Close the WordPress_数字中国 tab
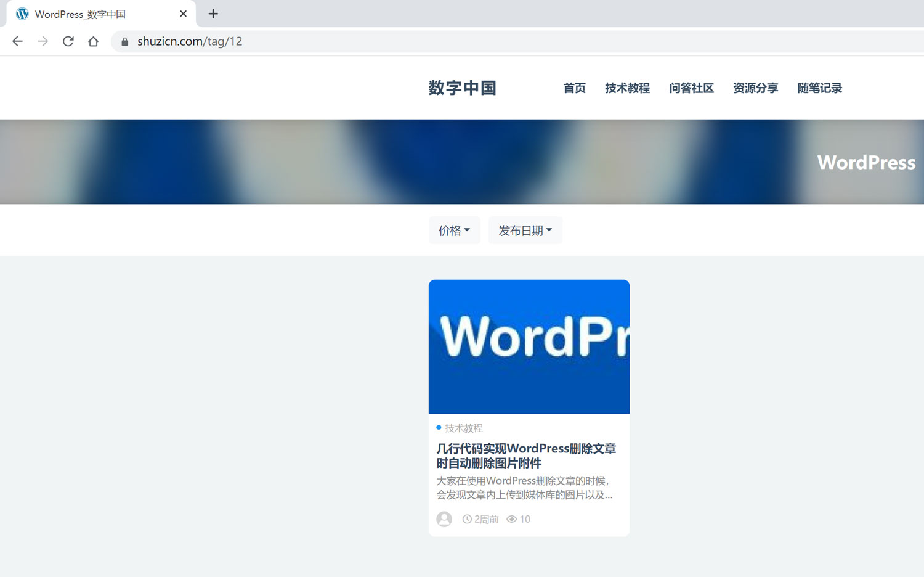The image size is (924, 577). point(183,14)
